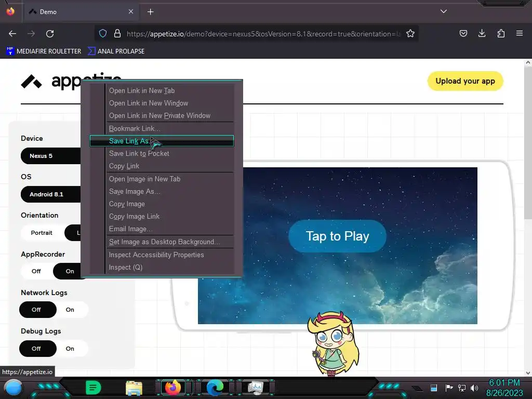Open a new browser tab
The height and width of the screenshot is (399, 532).
(150, 12)
